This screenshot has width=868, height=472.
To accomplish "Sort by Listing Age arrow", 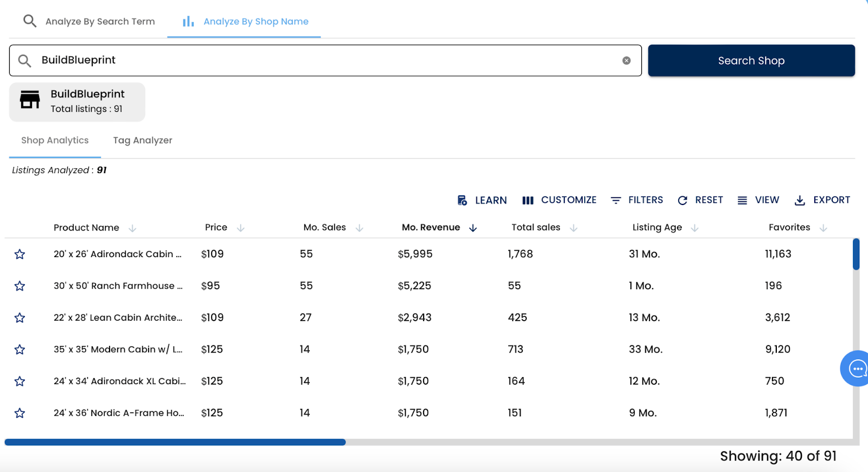I will tap(695, 228).
